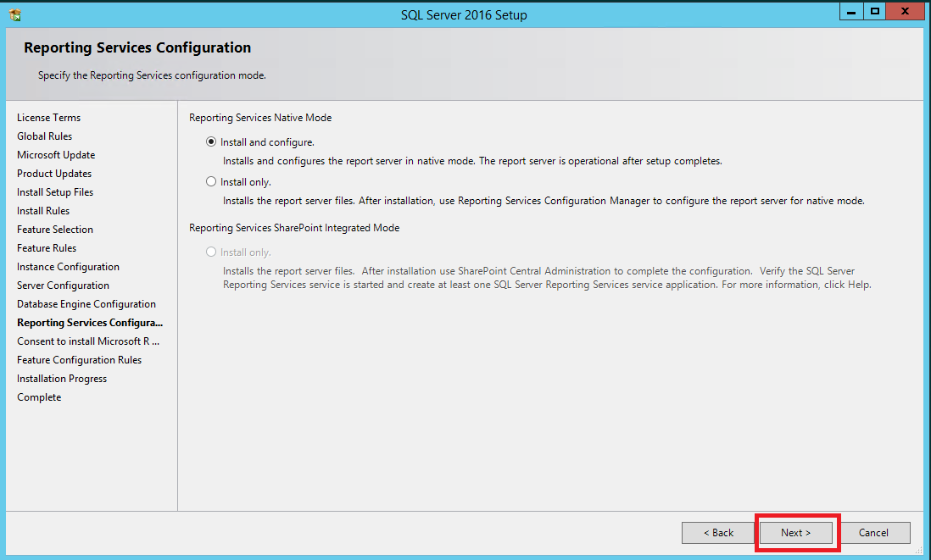Screen dimensions: 931x560
Task: Click the Reporting Services Configuration page title
Action: [137, 47]
